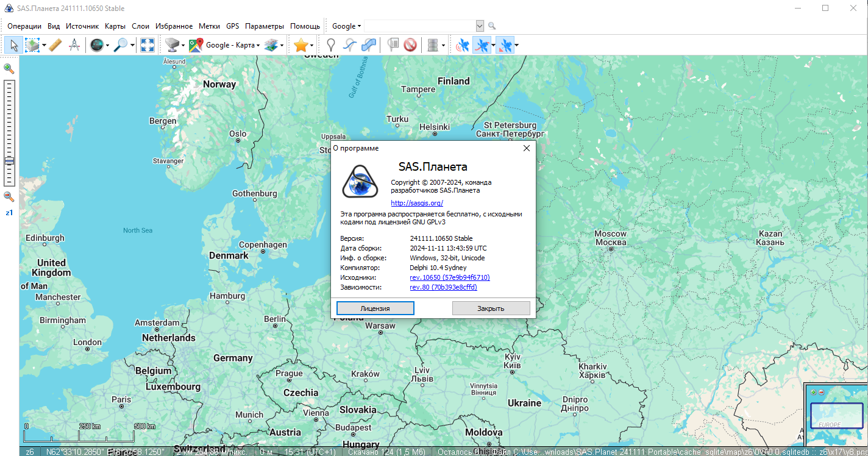Expand the globe icon dropdown arrow
The image size is (868, 456).
click(108, 45)
